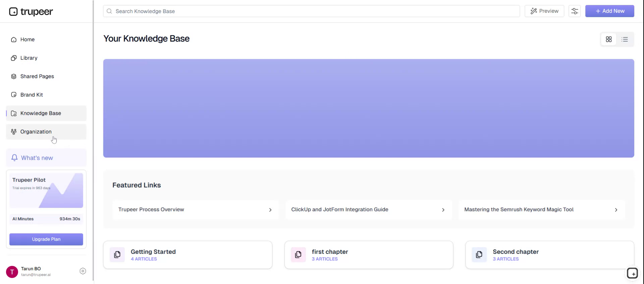Click 'Your Knowledge Base' heading
Screen dimensions: 644x284
tap(147, 39)
